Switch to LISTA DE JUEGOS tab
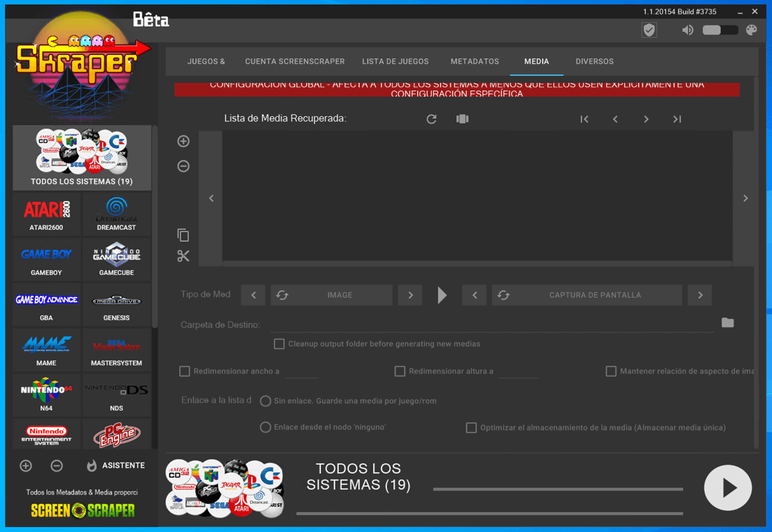This screenshot has height=532, width=772. (x=395, y=61)
